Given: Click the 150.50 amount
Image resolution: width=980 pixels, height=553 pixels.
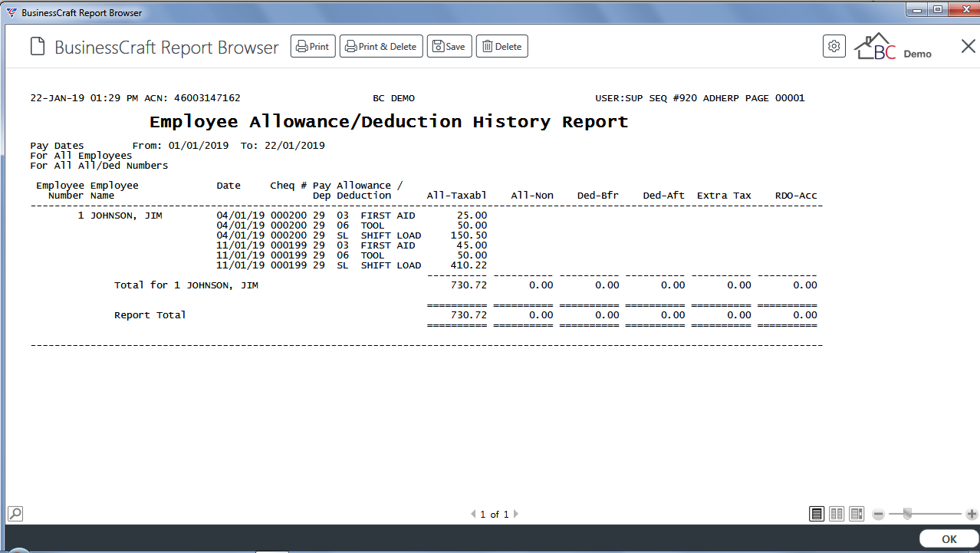Looking at the screenshot, I should click(x=469, y=235).
